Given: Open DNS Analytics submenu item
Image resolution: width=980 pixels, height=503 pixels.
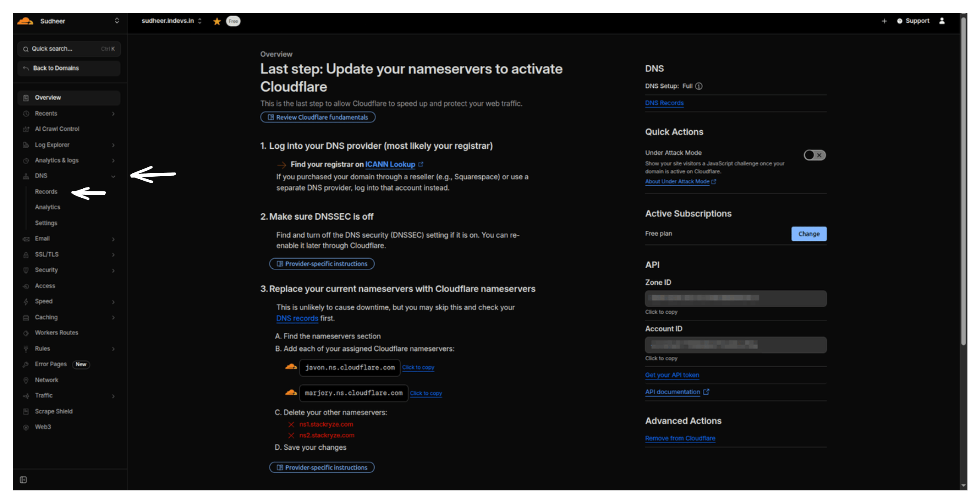Looking at the screenshot, I should tap(48, 207).
